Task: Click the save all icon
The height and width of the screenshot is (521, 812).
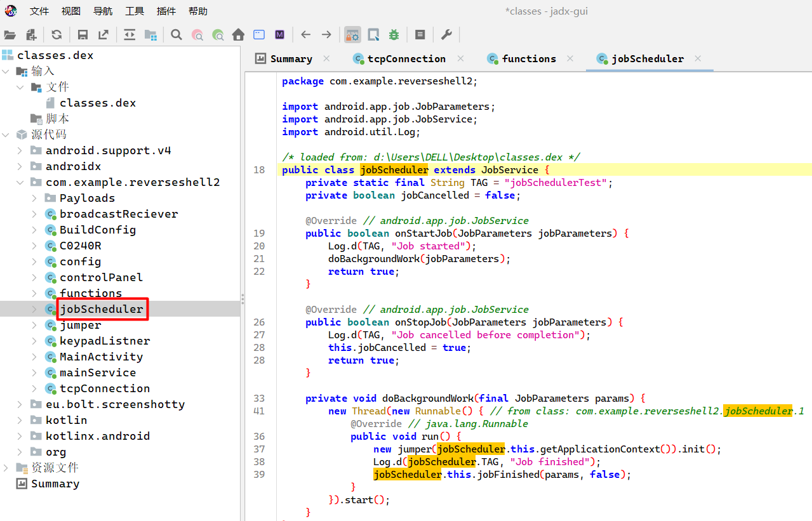Action: (x=83, y=35)
